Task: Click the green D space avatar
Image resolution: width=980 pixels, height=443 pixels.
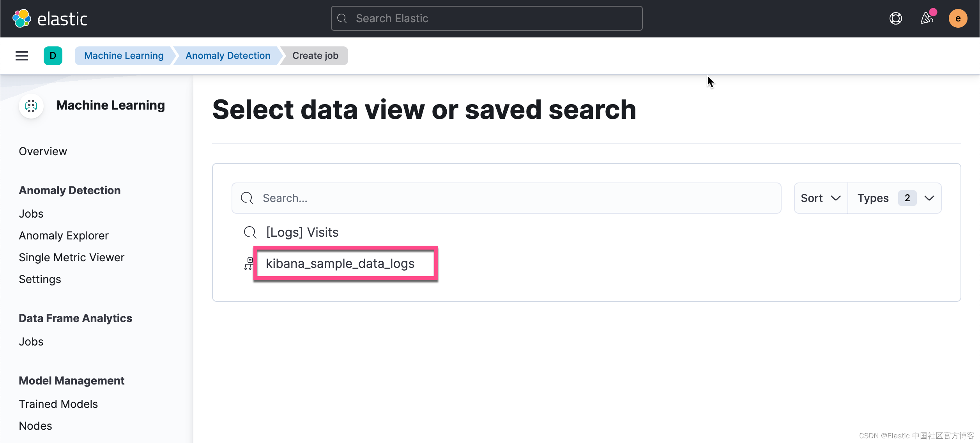Action: coord(53,56)
